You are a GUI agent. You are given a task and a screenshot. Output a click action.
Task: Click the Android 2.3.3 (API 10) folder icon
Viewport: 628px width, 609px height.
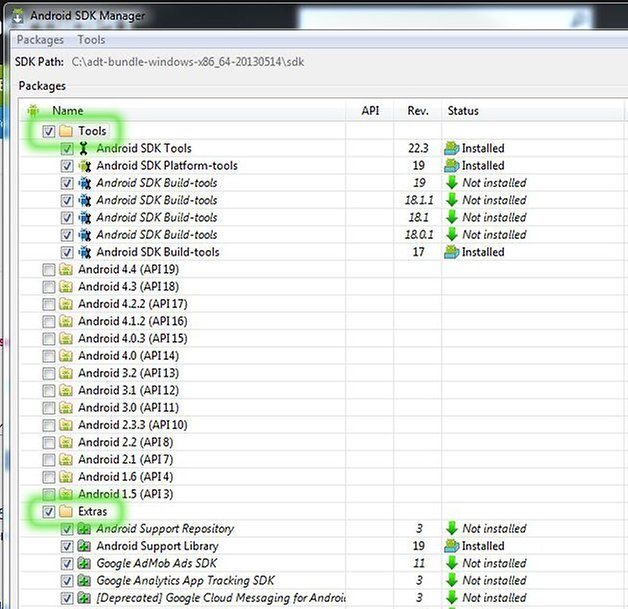66,425
